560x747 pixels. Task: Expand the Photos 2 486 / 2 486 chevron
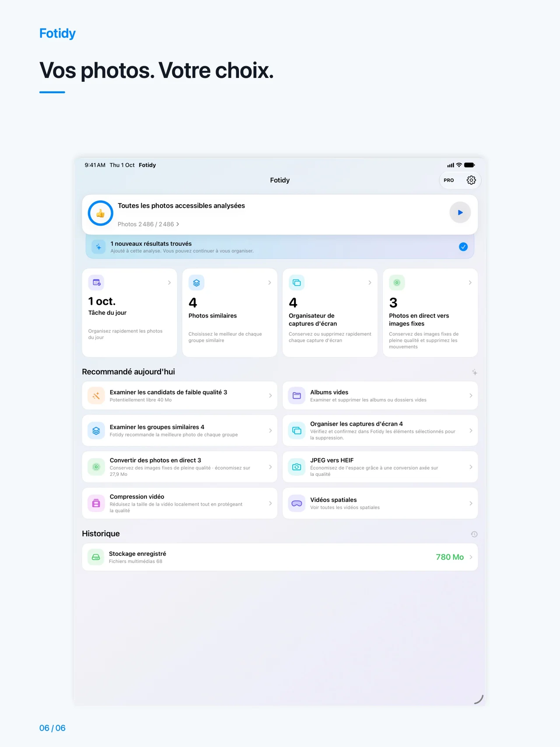coord(178,224)
